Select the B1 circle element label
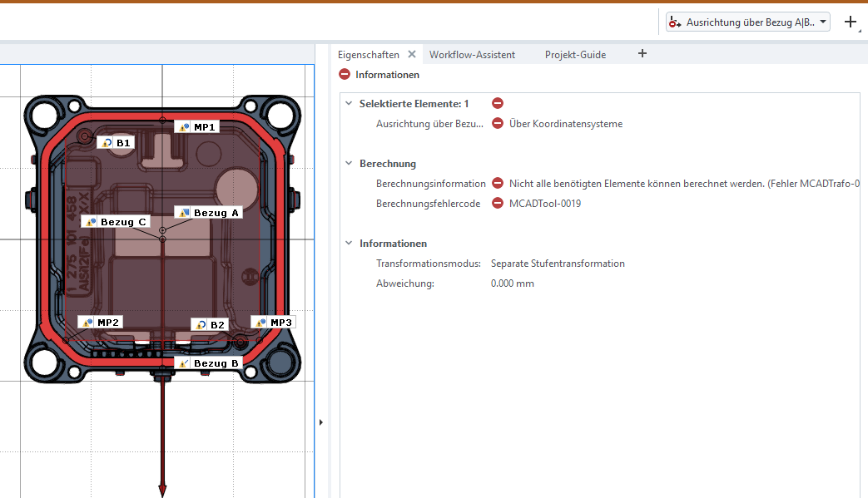868x498 pixels. click(122, 143)
